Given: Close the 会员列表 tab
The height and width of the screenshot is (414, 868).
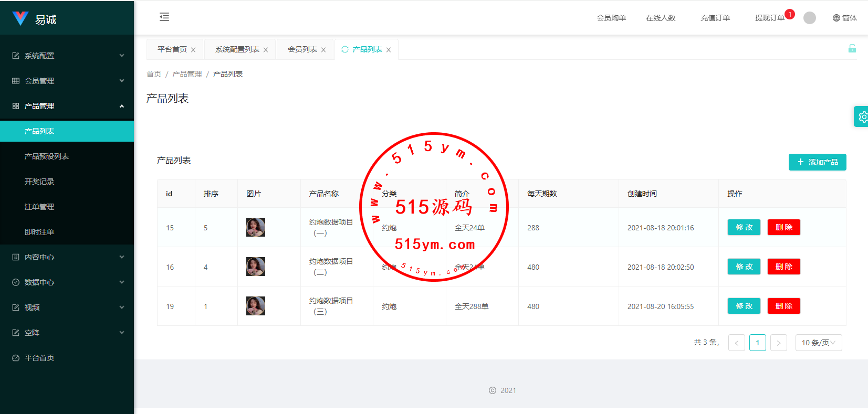Looking at the screenshot, I should pyautogui.click(x=323, y=50).
